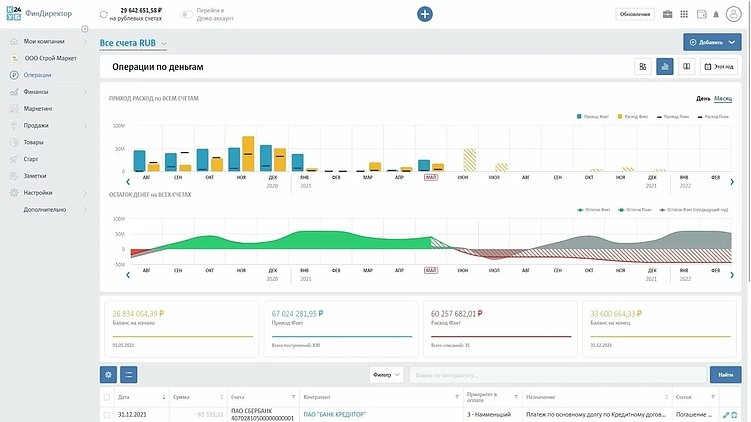The height and width of the screenshot is (422, 751).
Task: Click table settings gear button
Action: pos(108,375)
